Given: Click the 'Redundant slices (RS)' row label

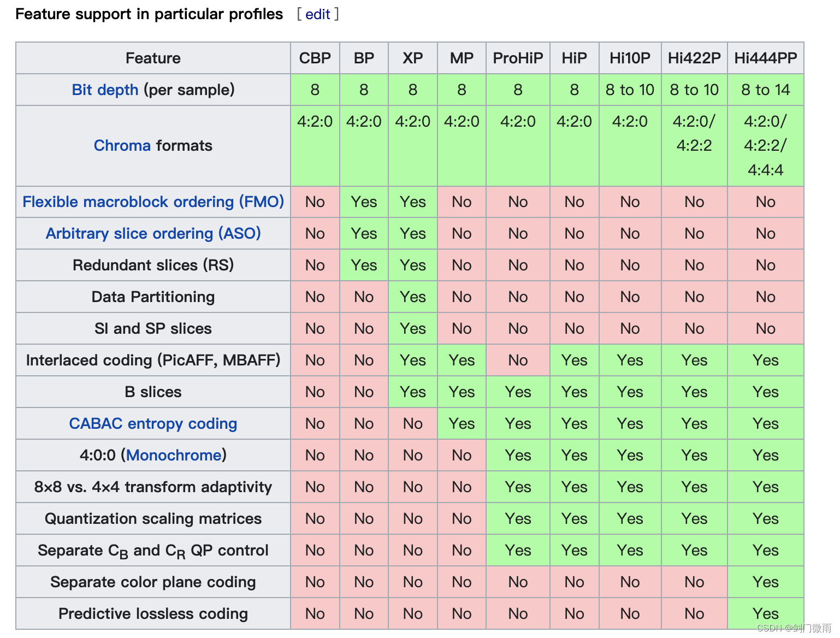Looking at the screenshot, I should pyautogui.click(x=153, y=265).
